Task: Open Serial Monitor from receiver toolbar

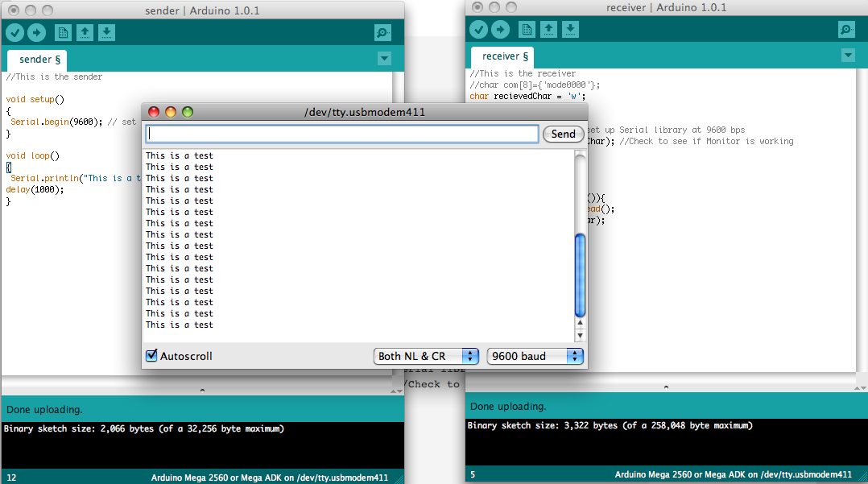Action: click(846, 30)
